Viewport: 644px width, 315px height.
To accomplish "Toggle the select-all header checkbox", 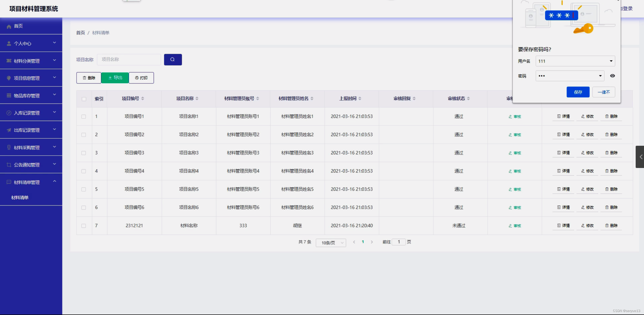I will [x=84, y=99].
